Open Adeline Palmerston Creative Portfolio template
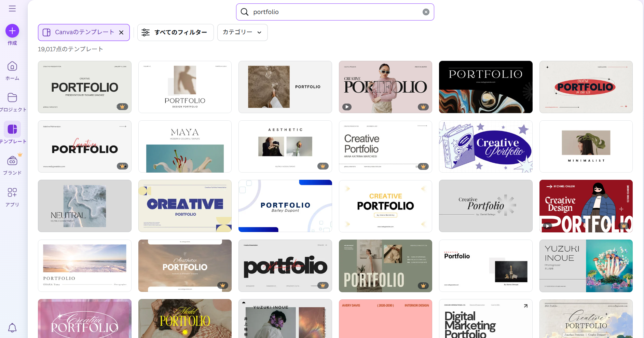Screen dimensions: 644x338 click(85, 146)
